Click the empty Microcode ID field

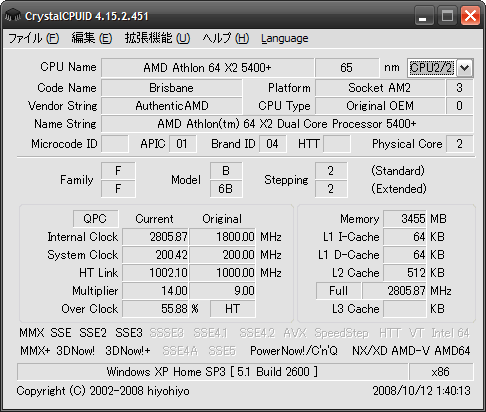point(115,144)
